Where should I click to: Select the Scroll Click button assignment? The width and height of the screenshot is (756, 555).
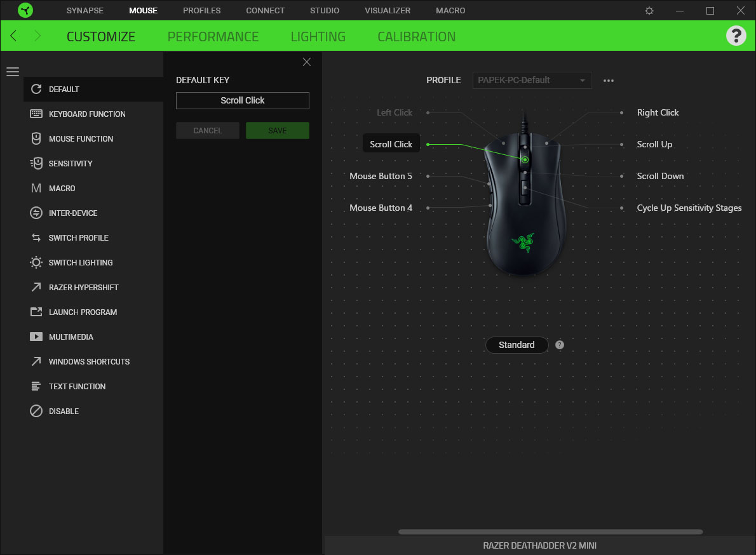coord(391,144)
